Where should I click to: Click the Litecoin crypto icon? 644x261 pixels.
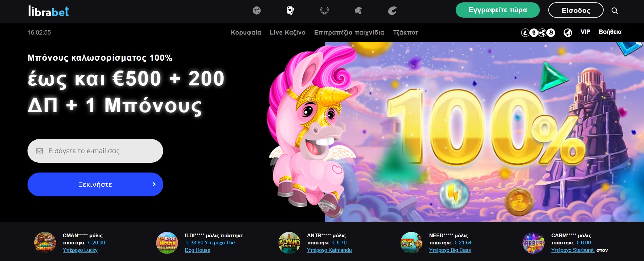pyautogui.click(x=525, y=33)
